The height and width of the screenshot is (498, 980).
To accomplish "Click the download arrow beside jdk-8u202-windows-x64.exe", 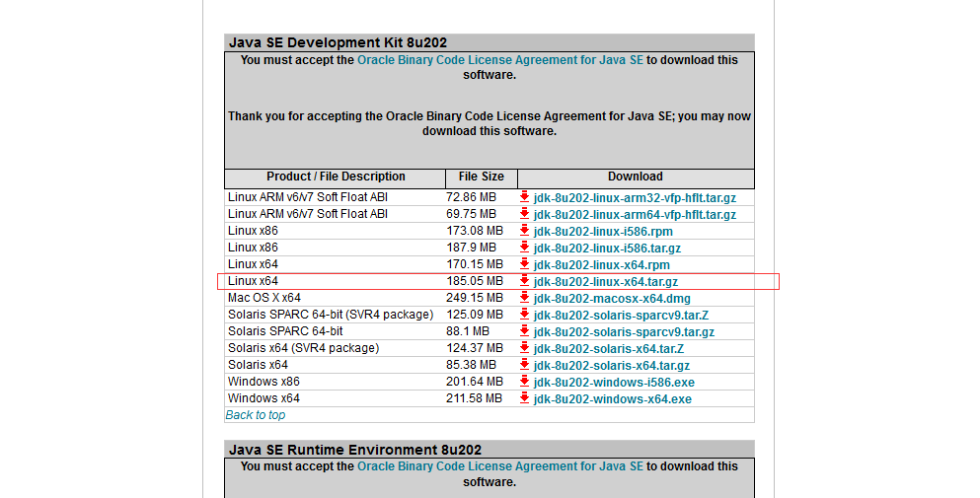I will (524, 398).
